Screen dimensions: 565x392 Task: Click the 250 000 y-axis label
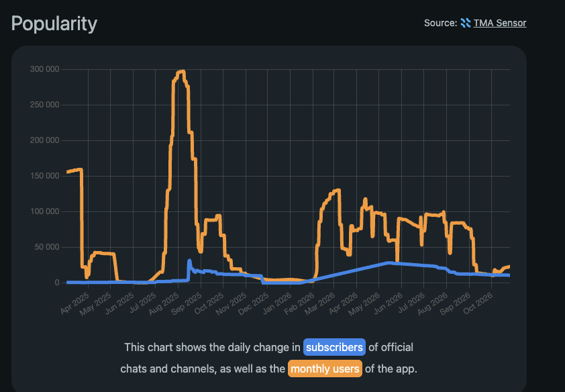tap(45, 105)
